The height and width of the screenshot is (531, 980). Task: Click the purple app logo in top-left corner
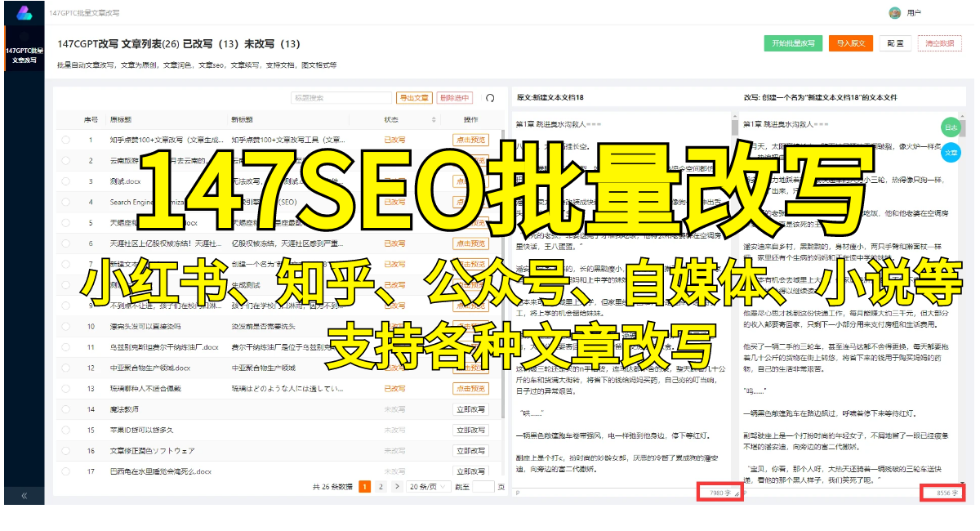23,11
